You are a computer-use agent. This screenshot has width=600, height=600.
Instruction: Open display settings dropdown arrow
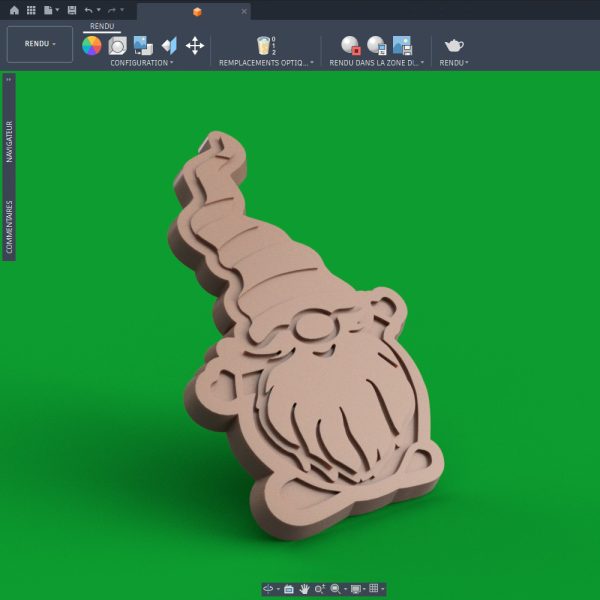point(364,589)
